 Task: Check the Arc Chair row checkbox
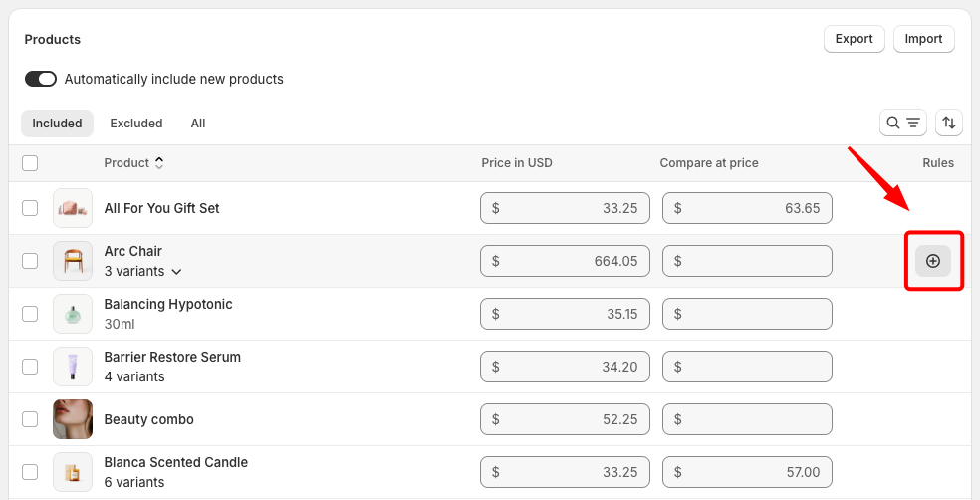point(30,261)
